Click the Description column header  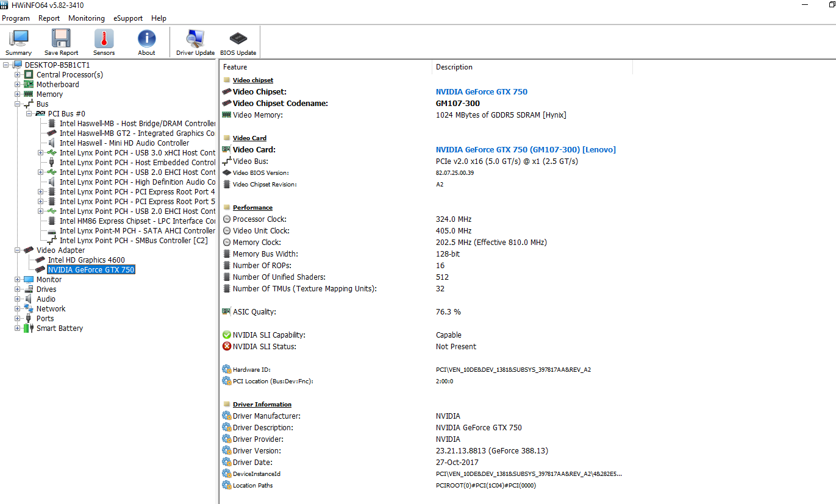tap(532, 67)
